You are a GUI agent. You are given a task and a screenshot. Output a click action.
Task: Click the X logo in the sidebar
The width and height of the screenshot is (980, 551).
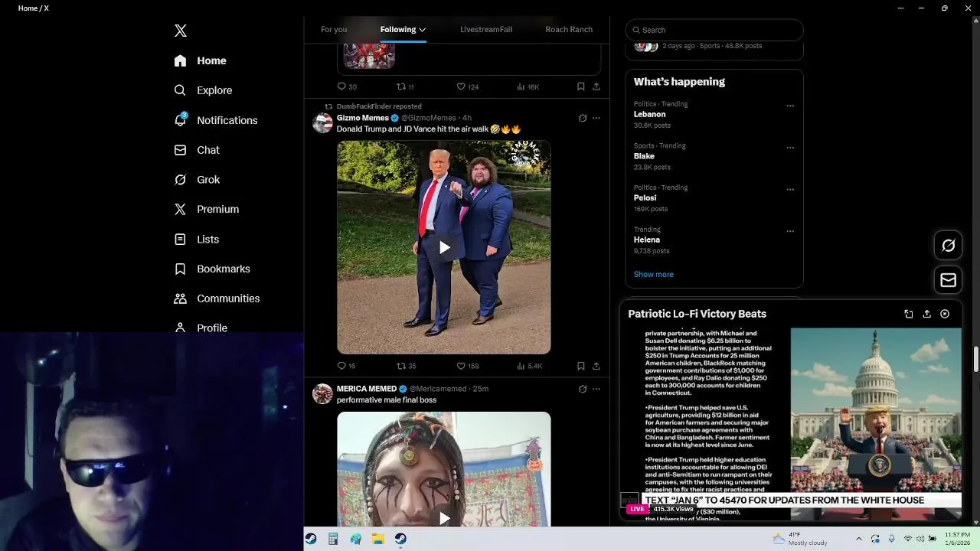point(181,31)
